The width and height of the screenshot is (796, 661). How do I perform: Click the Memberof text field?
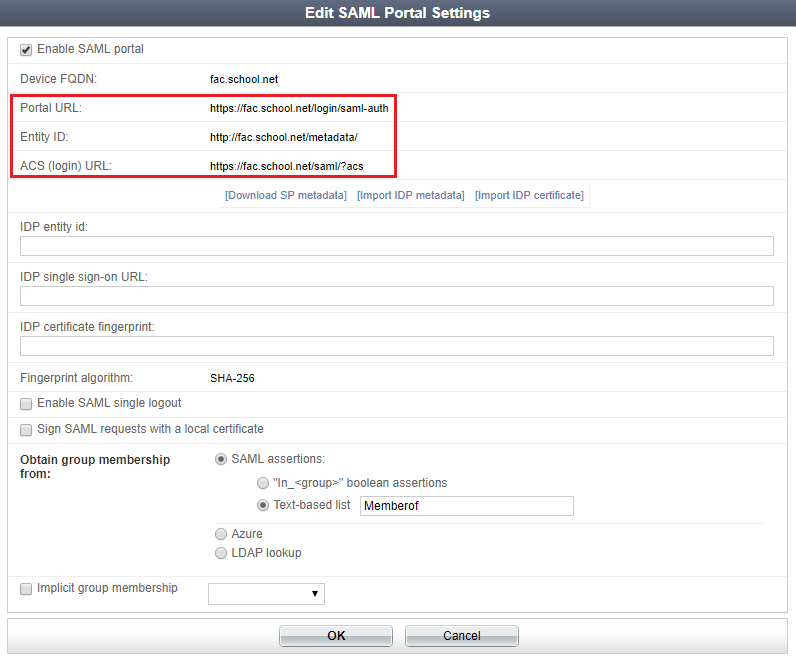466,506
